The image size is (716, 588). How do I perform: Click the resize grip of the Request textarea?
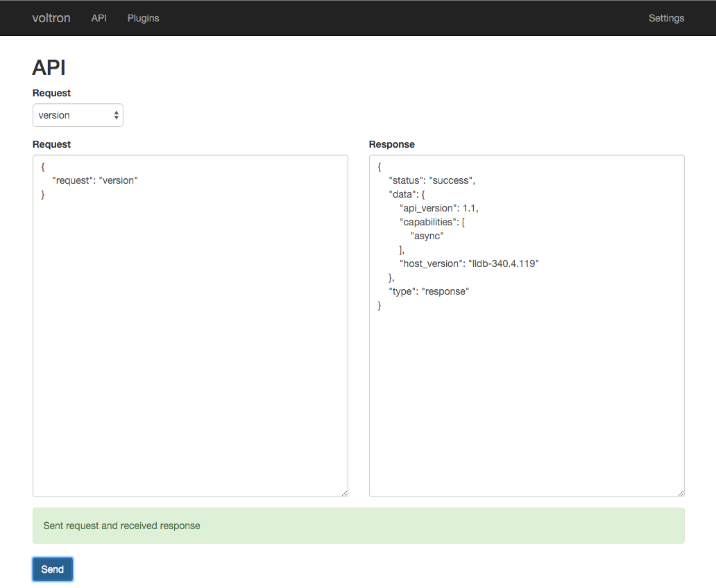[345, 492]
